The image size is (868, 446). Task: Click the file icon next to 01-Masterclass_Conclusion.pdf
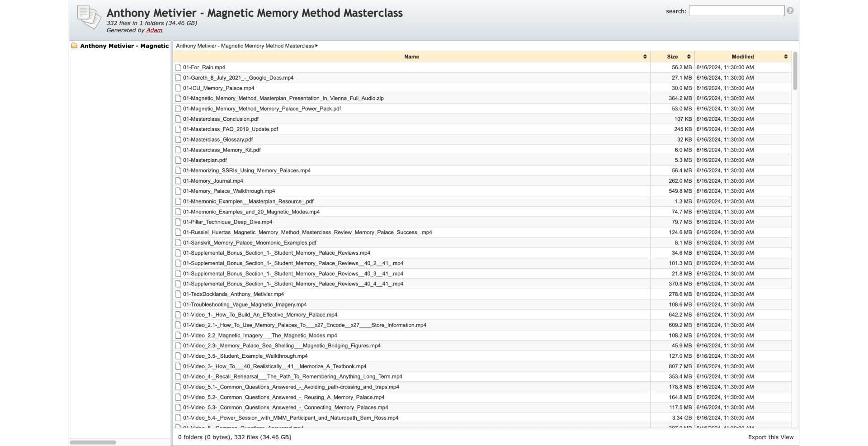pyautogui.click(x=178, y=119)
